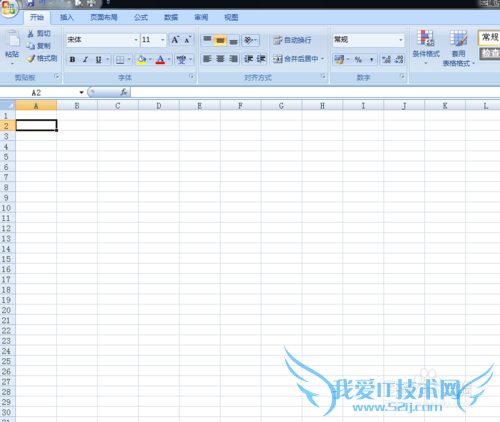Image resolution: width=500 pixels, height=422 pixels.
Task: Click decrease decimal icon
Action: (399, 60)
